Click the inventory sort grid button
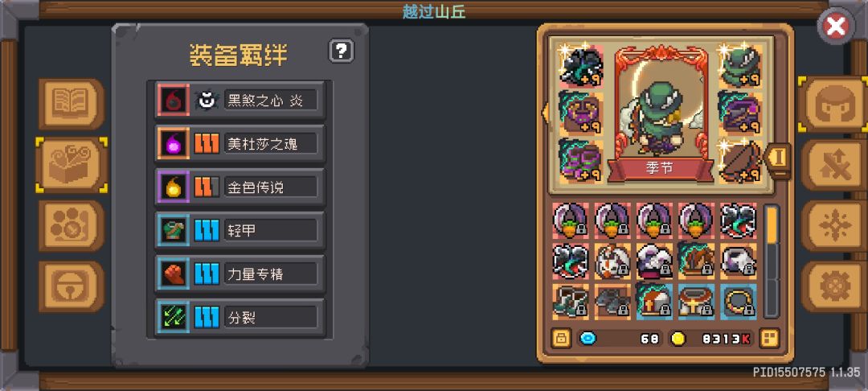The width and height of the screenshot is (868, 391). point(769,338)
